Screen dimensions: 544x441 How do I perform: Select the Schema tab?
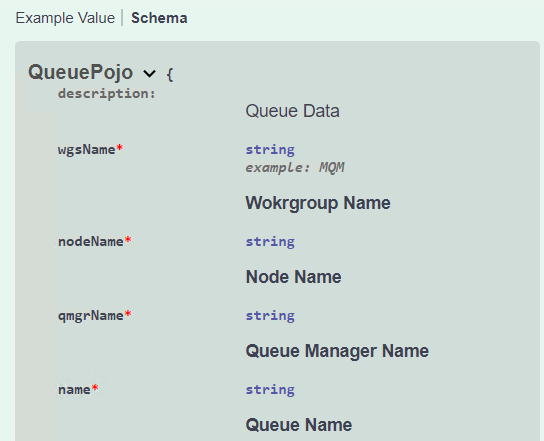pos(159,18)
